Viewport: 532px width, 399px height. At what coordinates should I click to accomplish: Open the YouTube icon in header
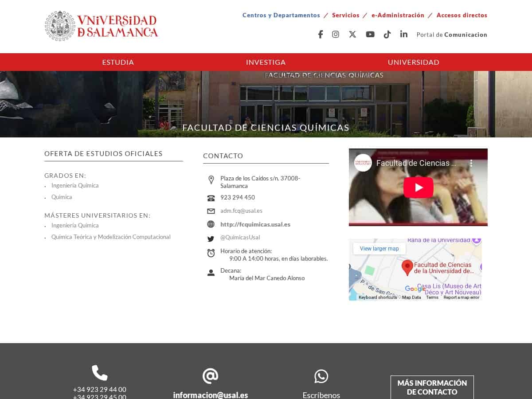coord(370,35)
